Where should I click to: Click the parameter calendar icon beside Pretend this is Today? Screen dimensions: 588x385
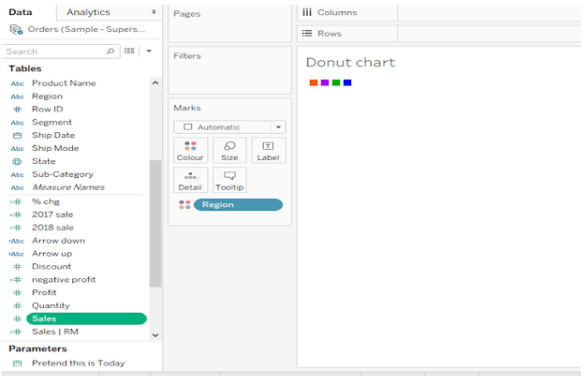click(x=17, y=363)
